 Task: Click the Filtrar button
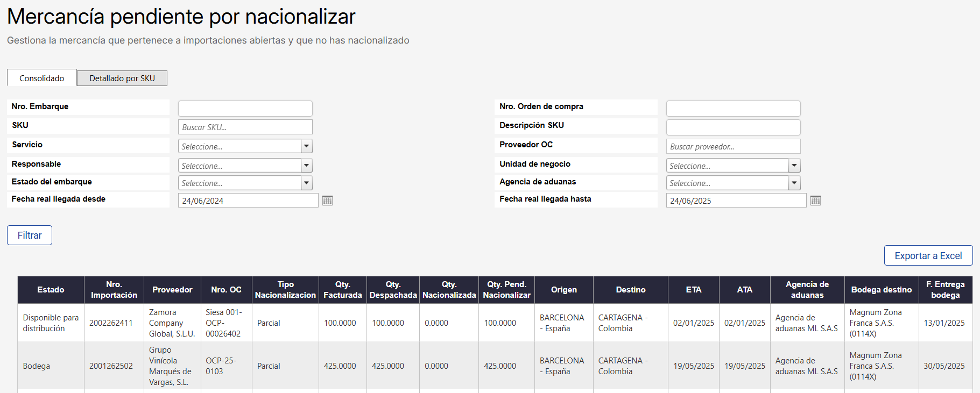[30, 235]
